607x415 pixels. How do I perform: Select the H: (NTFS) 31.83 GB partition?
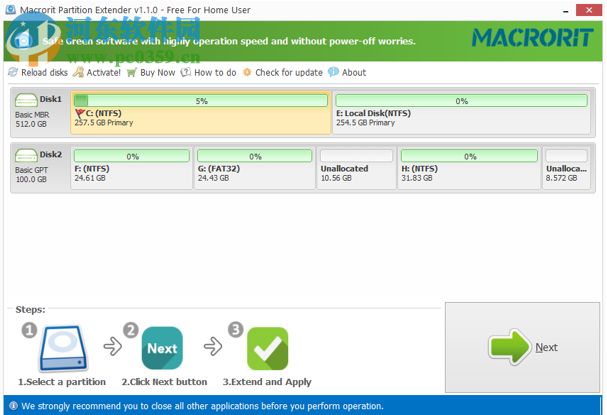tap(469, 168)
